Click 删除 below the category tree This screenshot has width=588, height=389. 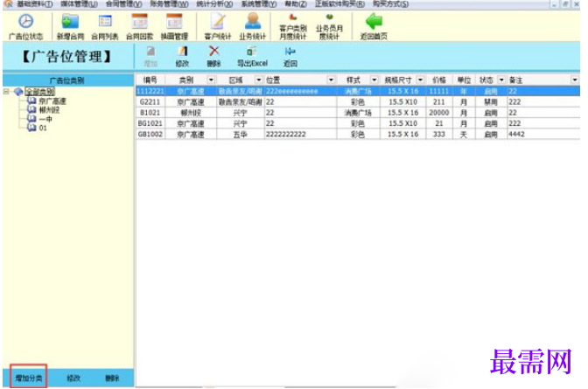(x=112, y=379)
